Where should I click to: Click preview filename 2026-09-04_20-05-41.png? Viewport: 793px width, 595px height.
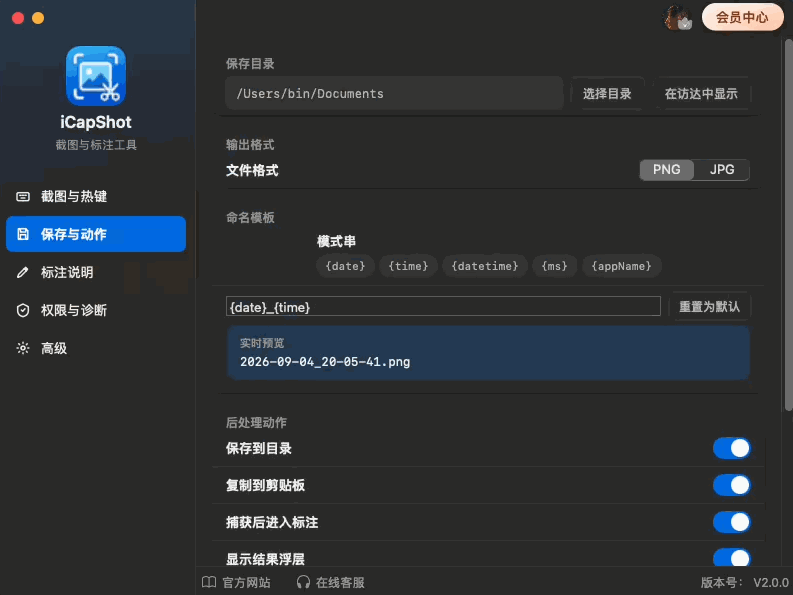click(325, 362)
